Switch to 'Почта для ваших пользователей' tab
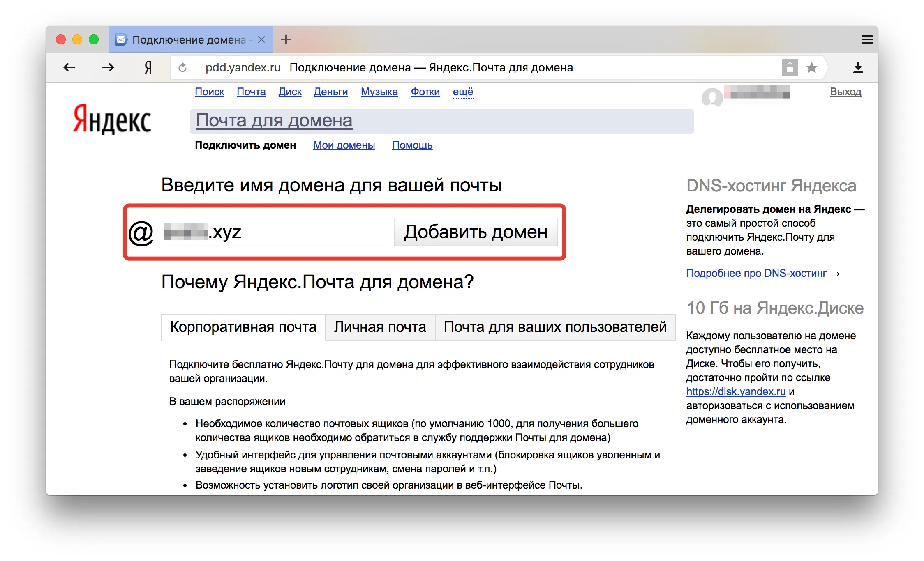 pyautogui.click(x=555, y=327)
